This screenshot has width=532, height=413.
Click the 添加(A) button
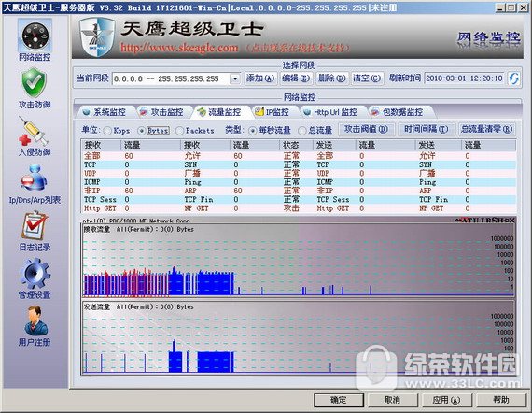pyautogui.click(x=260, y=78)
